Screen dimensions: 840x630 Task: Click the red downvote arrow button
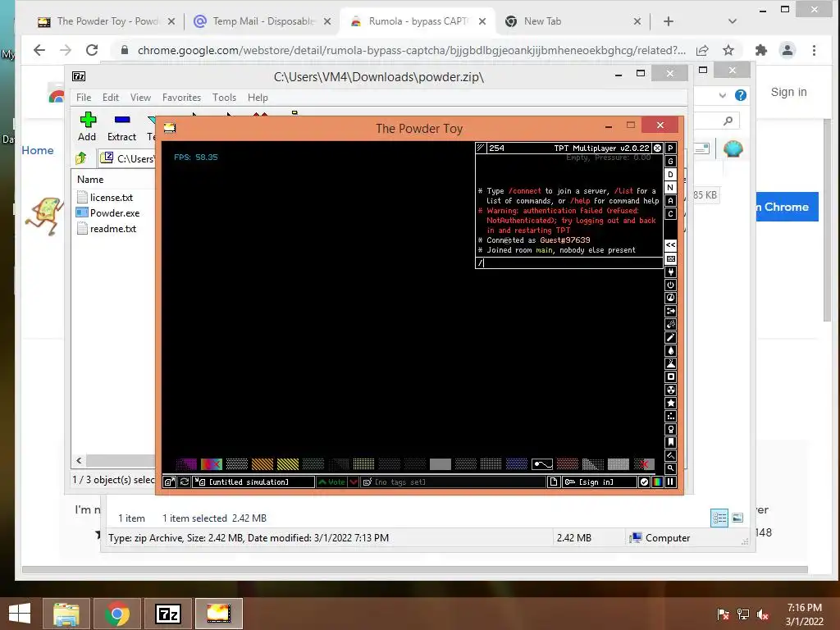(354, 482)
